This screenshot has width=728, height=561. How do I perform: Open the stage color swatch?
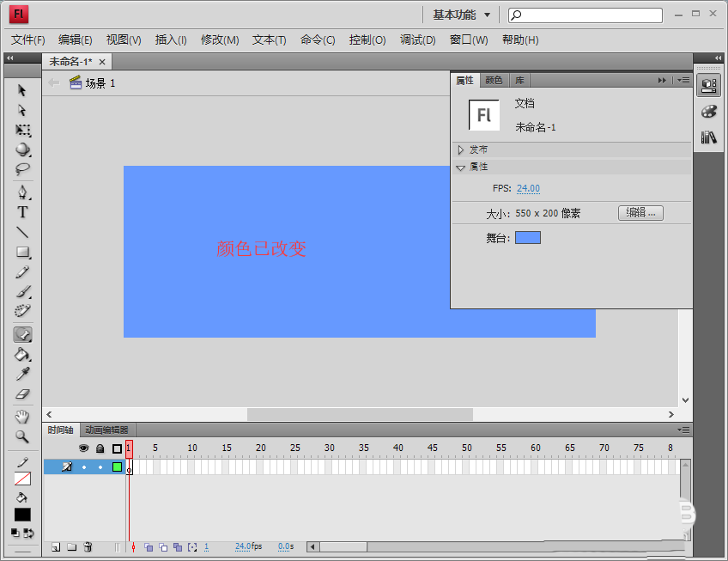528,238
